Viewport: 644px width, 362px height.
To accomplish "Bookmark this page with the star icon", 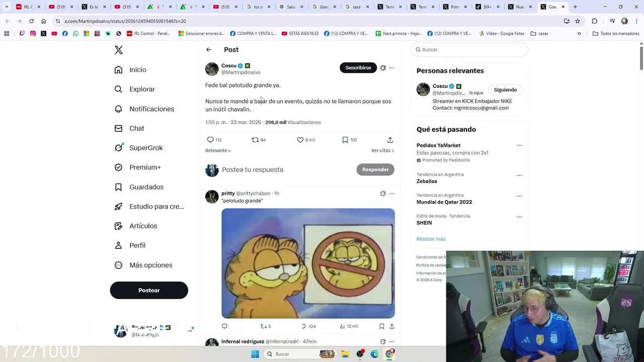I will [578, 21].
